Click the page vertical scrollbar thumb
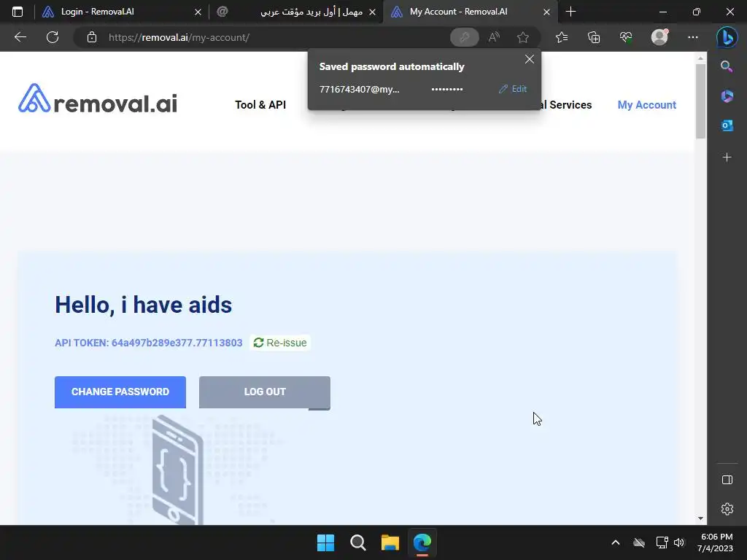Screen dimensions: 747x560 pyautogui.click(x=700, y=101)
